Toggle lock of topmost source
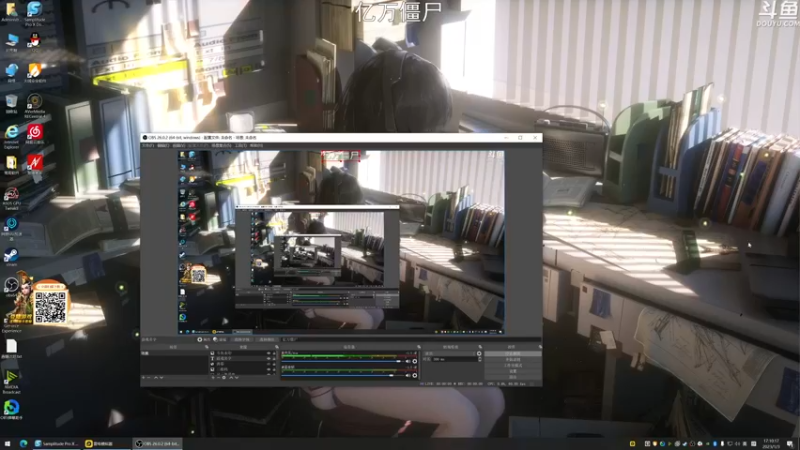The height and width of the screenshot is (450, 800). click(274, 353)
